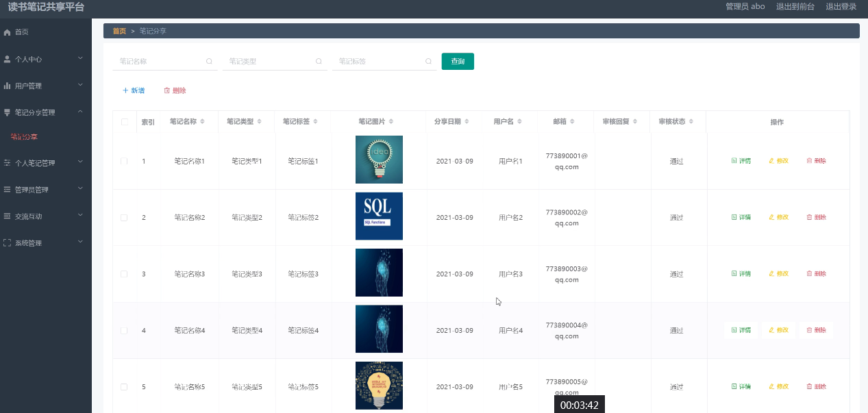Expand the 用户管理 menu chevron
This screenshot has width=868, height=413.
(80, 85)
